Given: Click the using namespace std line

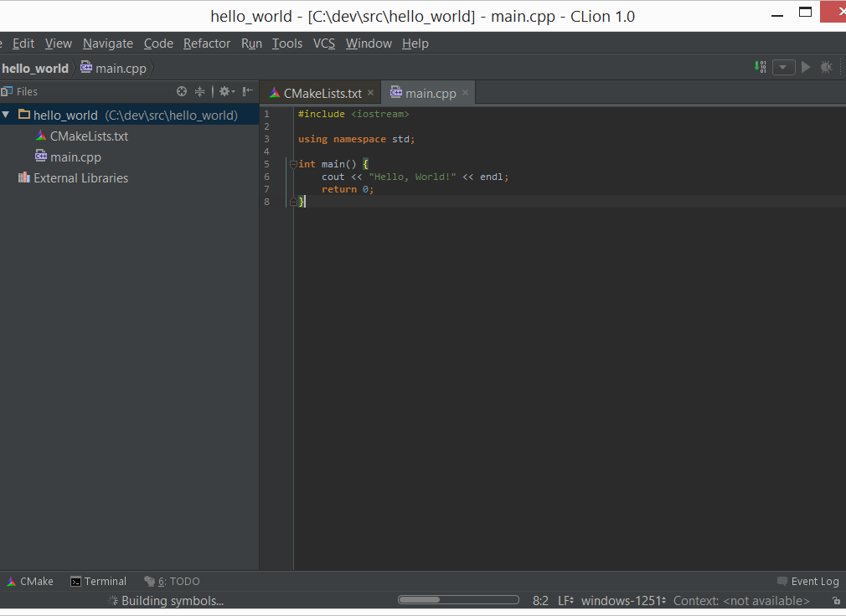Looking at the screenshot, I should click(x=357, y=139).
